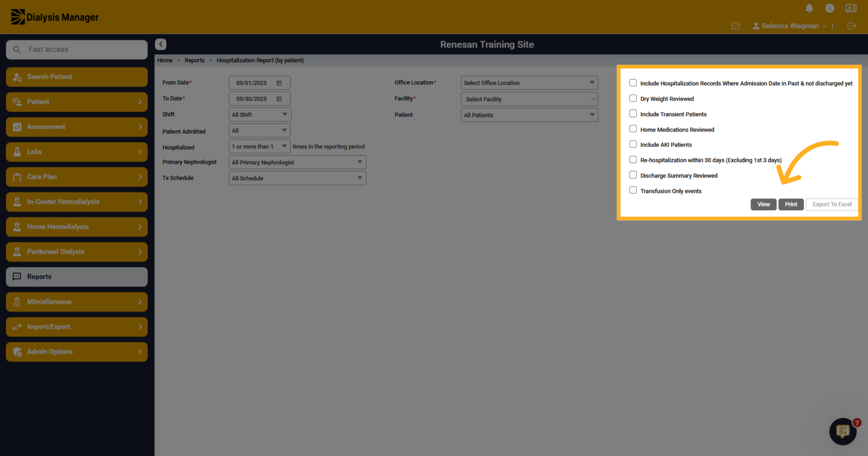Expand Admin Options menu

pyautogui.click(x=77, y=352)
